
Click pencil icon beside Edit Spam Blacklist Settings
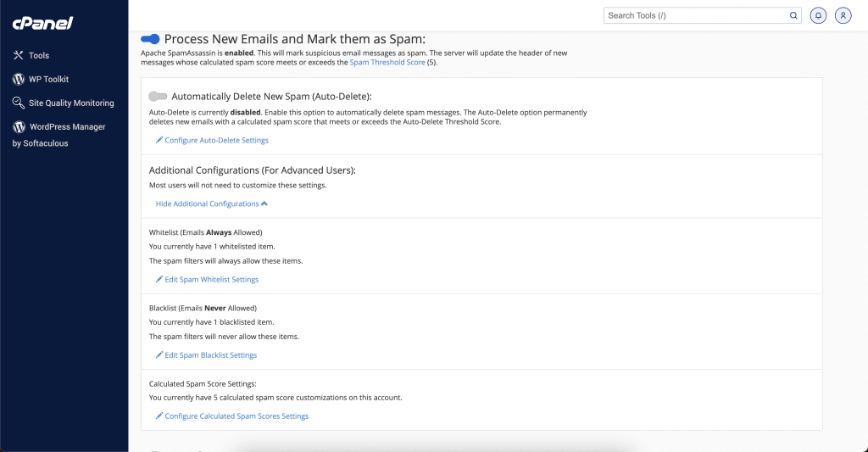point(159,355)
